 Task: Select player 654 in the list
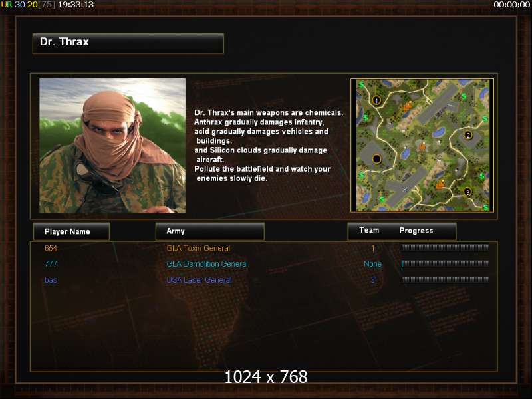coord(51,248)
